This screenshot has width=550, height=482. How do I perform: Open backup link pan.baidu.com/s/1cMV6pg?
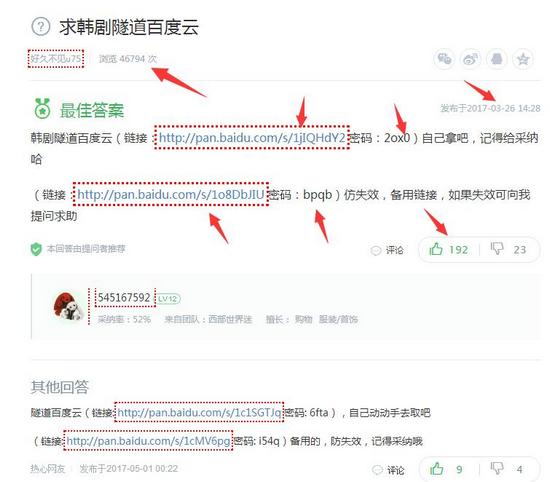pos(148,441)
